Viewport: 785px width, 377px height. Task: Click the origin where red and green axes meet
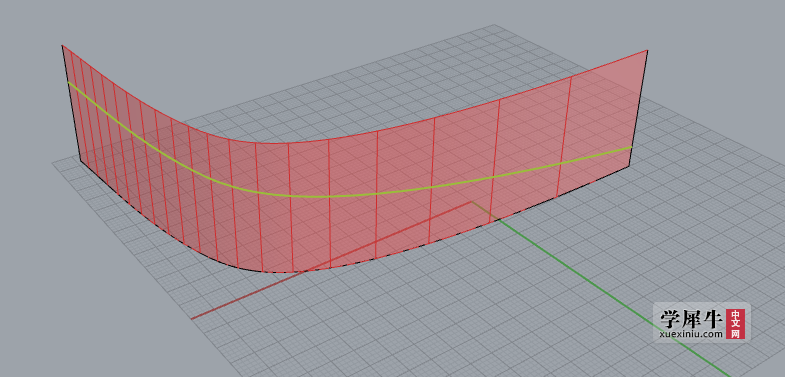[471, 202]
